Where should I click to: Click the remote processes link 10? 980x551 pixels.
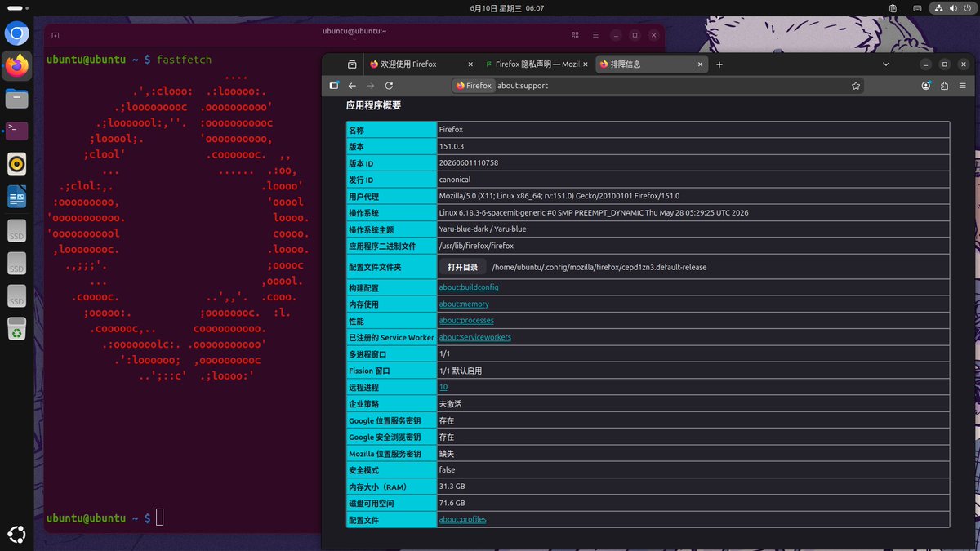click(x=443, y=387)
